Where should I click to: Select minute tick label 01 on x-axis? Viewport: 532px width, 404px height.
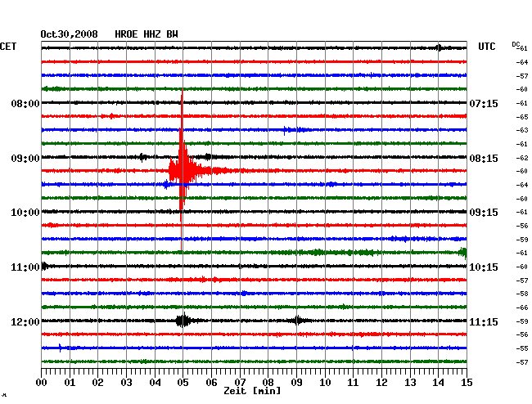tap(70, 382)
